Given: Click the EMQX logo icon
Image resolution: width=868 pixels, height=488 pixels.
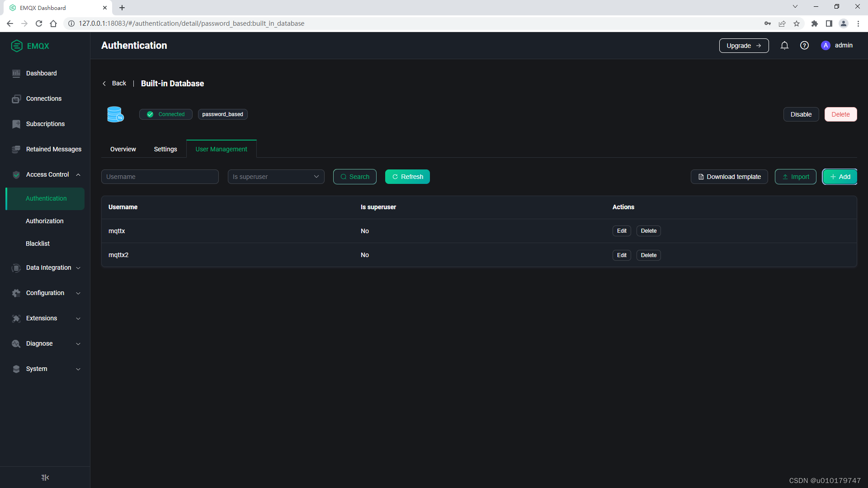Looking at the screenshot, I should tap(17, 46).
